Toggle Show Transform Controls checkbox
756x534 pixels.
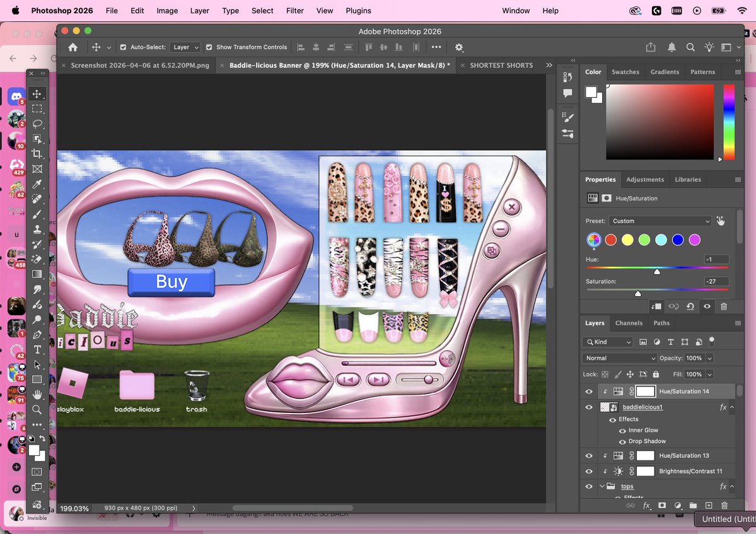[209, 47]
